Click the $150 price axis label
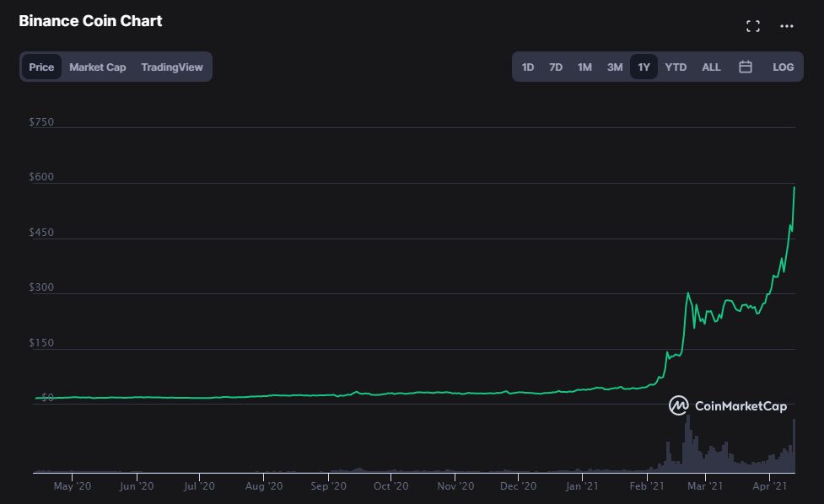Image resolution: width=824 pixels, height=504 pixels. 41,343
